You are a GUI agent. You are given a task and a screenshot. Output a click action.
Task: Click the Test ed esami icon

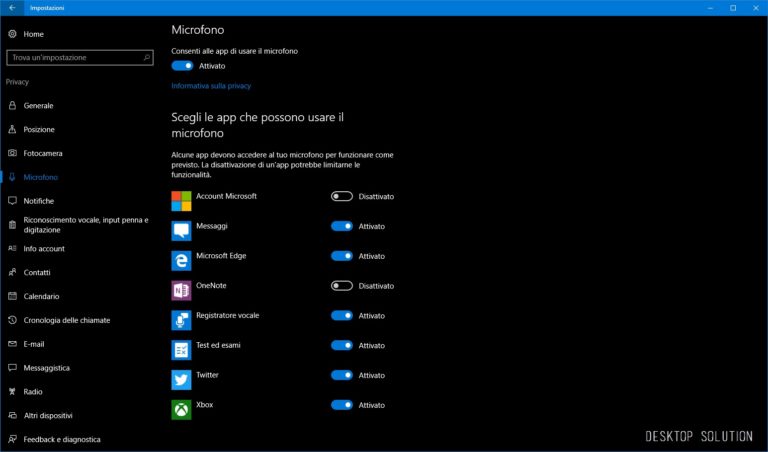[x=181, y=350]
